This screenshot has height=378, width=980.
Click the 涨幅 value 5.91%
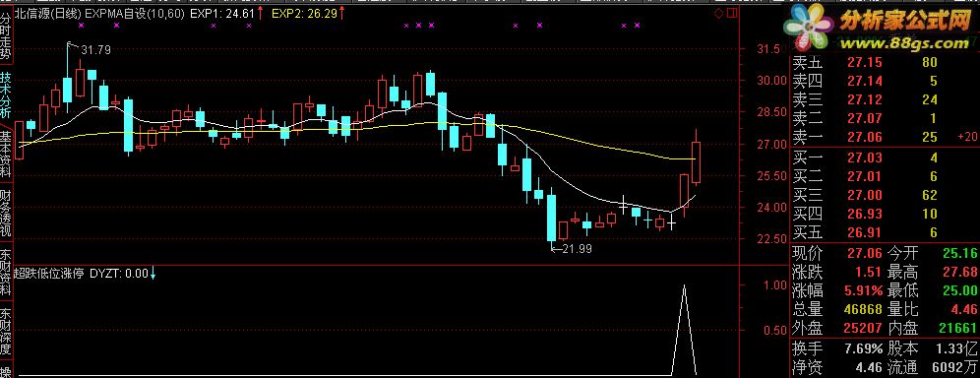click(x=864, y=290)
